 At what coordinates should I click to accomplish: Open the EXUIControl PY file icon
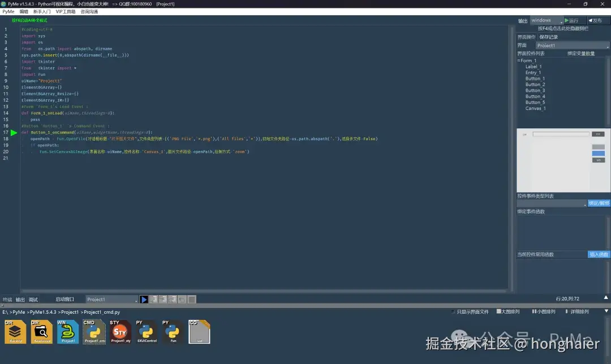pyautogui.click(x=147, y=332)
